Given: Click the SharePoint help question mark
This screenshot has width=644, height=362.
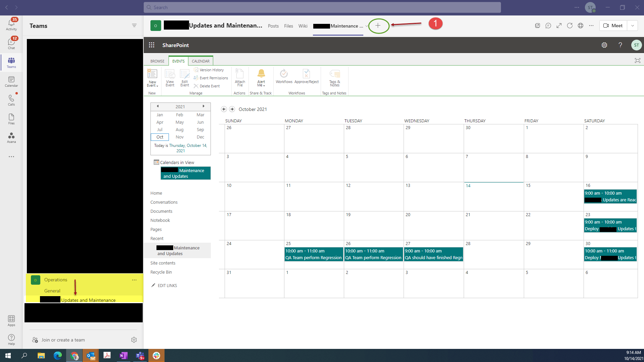Looking at the screenshot, I should (620, 45).
